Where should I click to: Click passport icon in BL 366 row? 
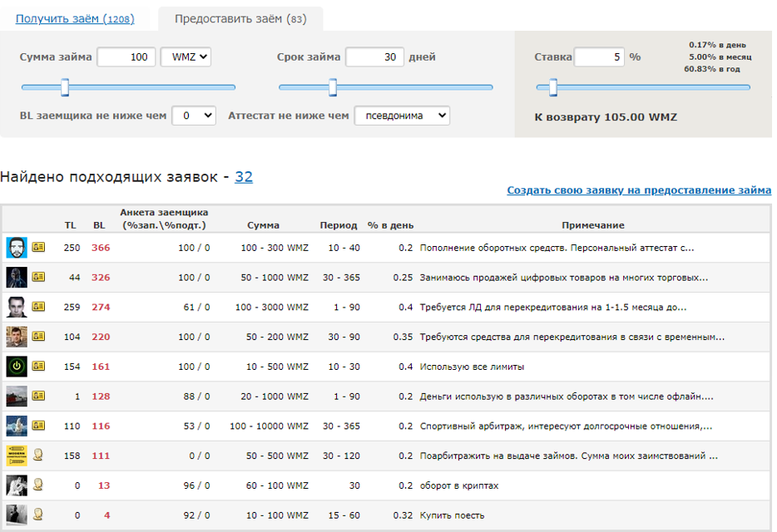[x=38, y=247]
